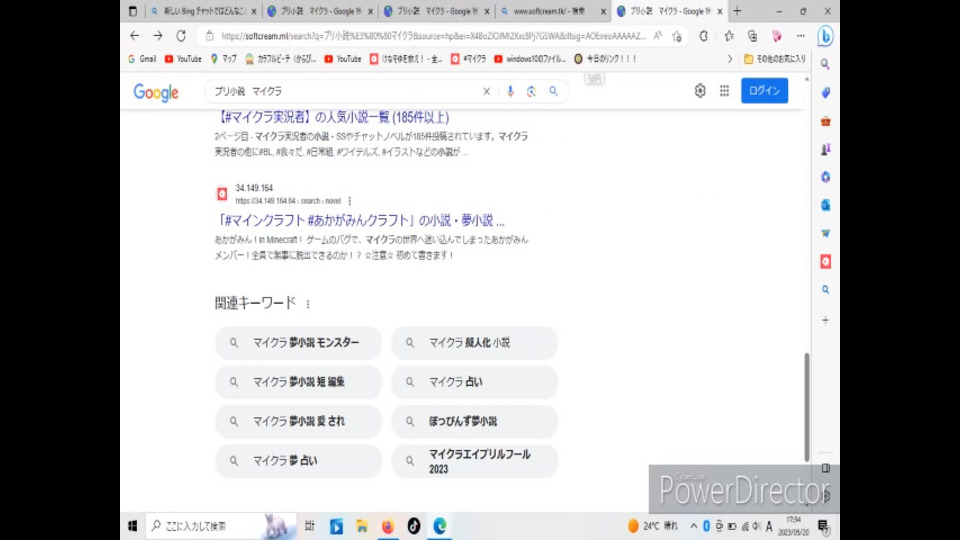
Task: Click the address bar URL field
Action: click(x=433, y=36)
